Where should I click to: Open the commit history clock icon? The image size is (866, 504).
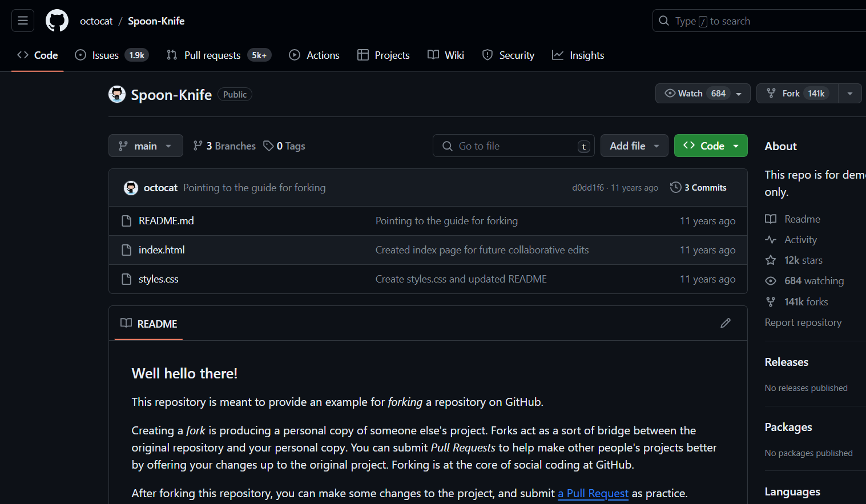pyautogui.click(x=676, y=187)
